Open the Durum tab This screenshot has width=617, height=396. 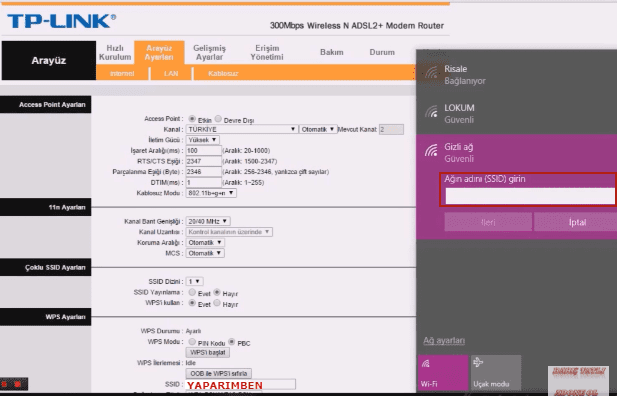click(x=382, y=52)
